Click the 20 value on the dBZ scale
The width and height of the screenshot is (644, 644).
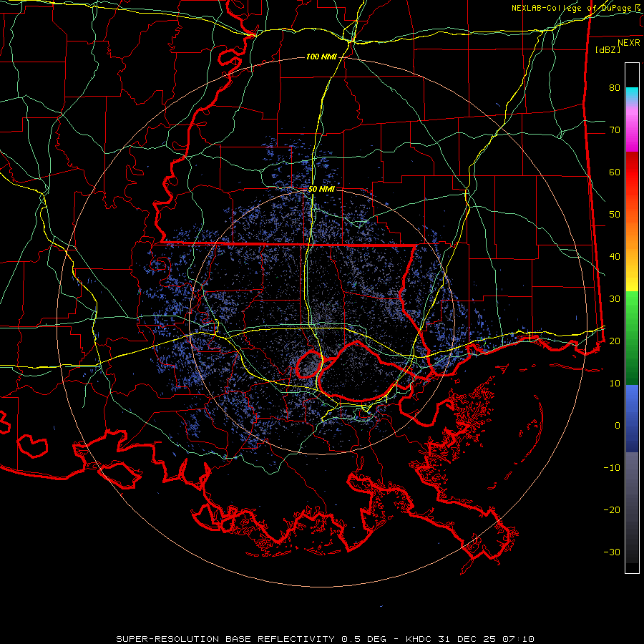615,341
